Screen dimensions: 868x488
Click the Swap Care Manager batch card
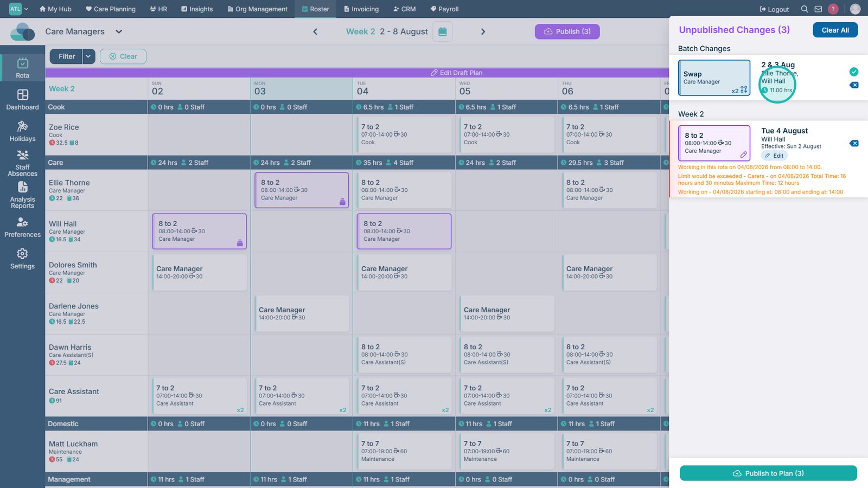tap(714, 78)
